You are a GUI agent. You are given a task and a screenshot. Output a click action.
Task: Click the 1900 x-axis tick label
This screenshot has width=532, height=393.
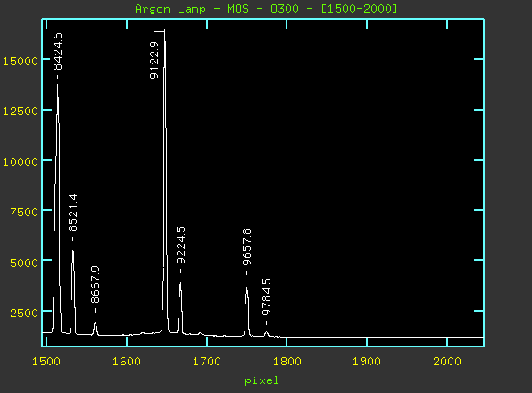[367, 362]
